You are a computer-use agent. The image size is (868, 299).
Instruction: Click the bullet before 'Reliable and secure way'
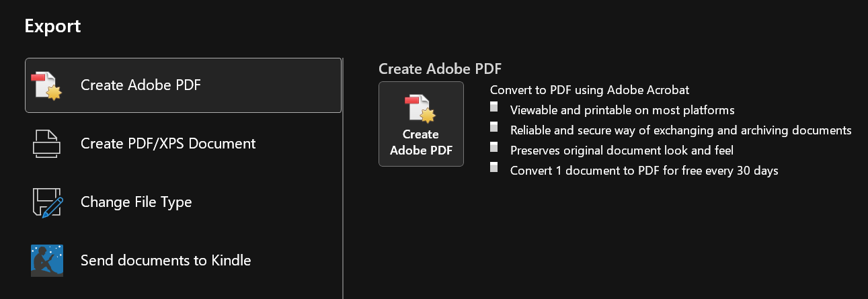click(x=494, y=127)
